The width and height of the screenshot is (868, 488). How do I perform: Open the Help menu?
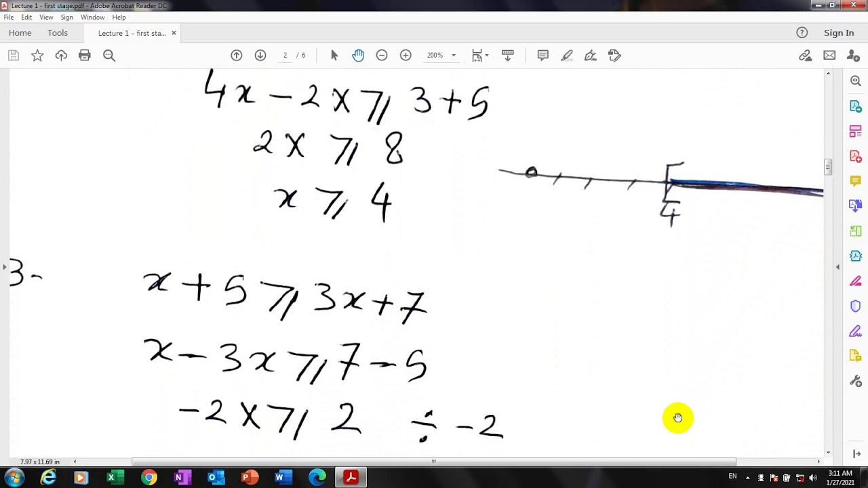tap(119, 17)
